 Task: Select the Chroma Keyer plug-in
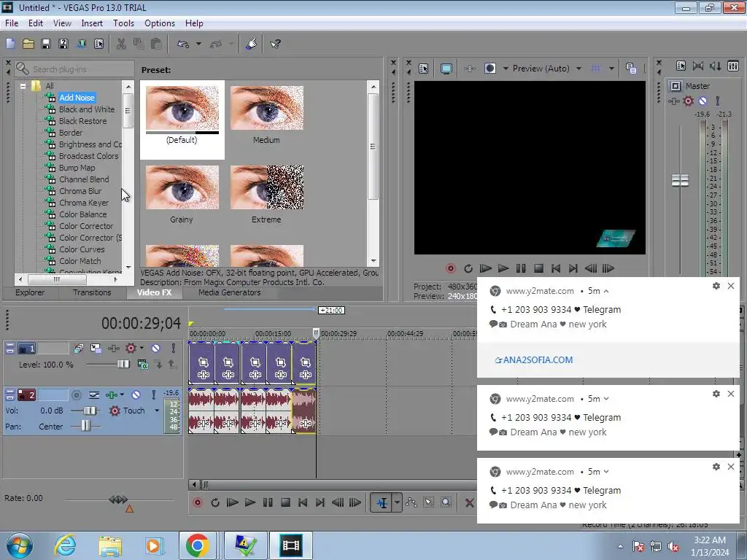click(84, 203)
